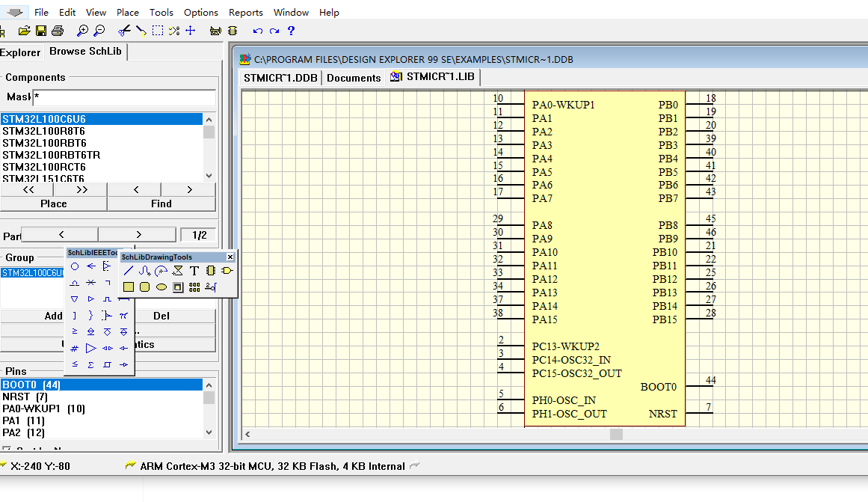Open the Options menu
The image size is (868, 502).
[201, 12]
